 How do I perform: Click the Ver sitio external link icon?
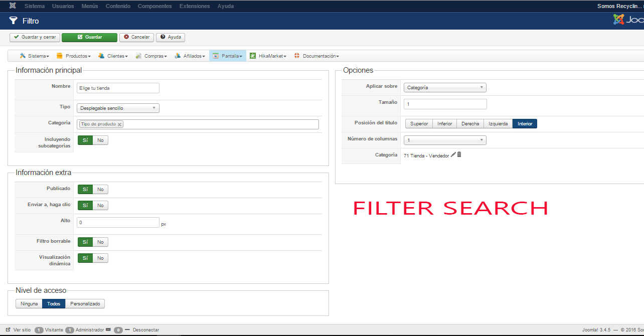pos(8,330)
